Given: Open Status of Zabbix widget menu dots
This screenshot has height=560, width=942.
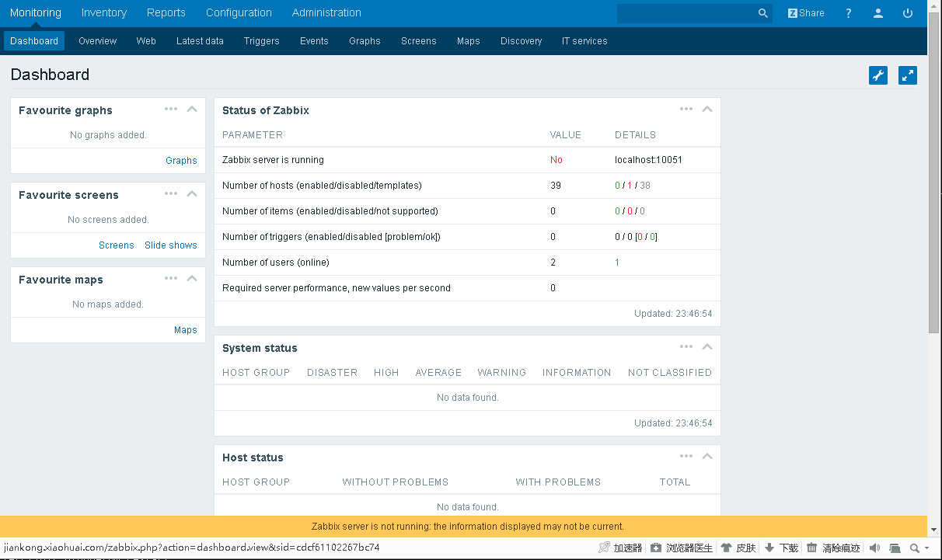Looking at the screenshot, I should coord(686,109).
